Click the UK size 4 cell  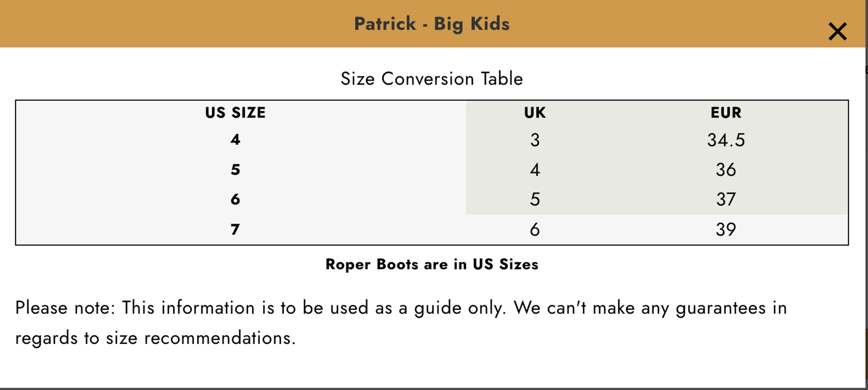(x=535, y=170)
